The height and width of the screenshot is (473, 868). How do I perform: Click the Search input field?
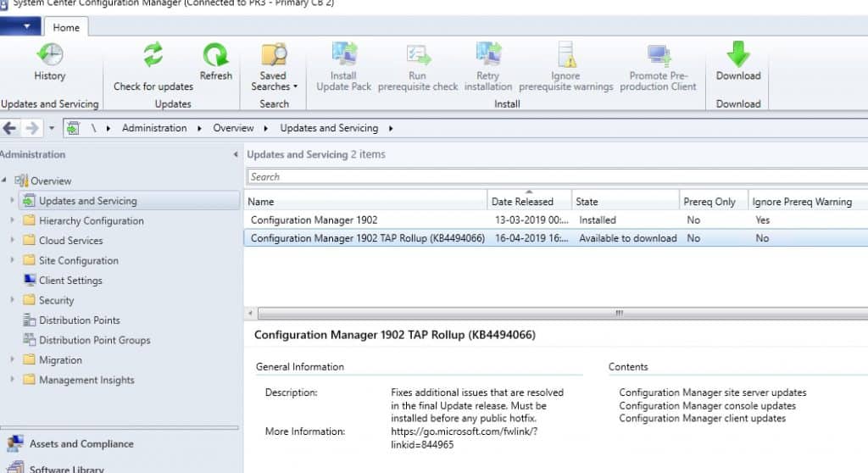pyautogui.click(x=557, y=176)
